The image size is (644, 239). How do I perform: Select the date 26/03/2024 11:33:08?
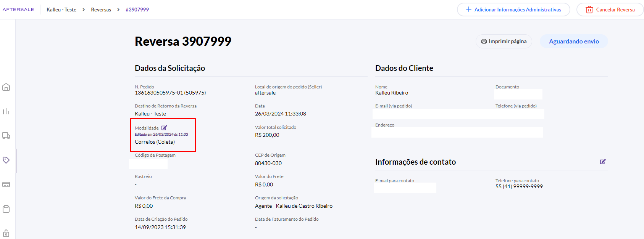[x=281, y=114]
